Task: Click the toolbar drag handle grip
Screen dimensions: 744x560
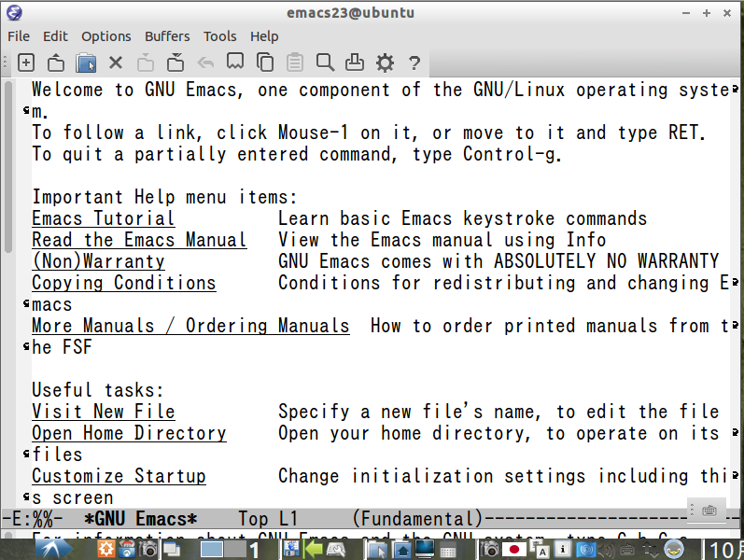Action: point(5,63)
